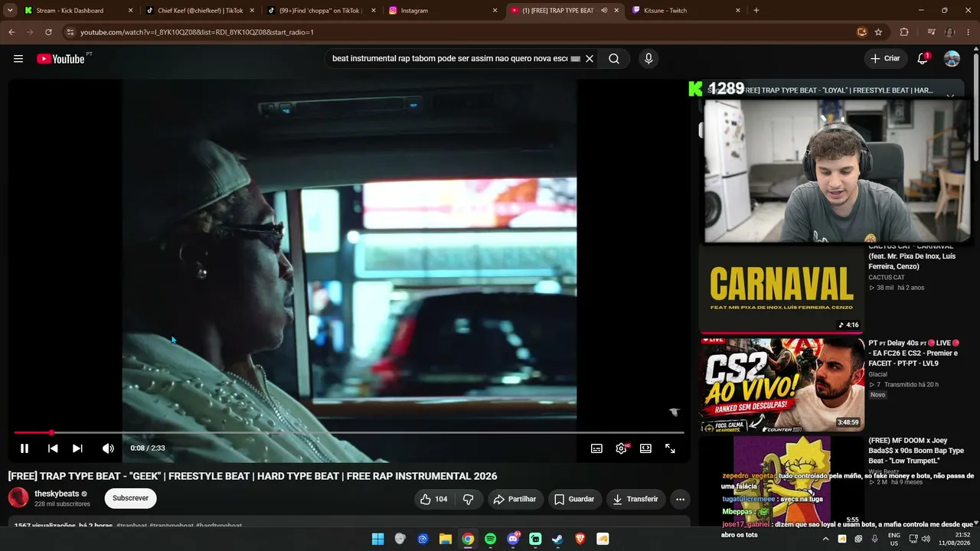Seek on the red video progress bar

click(349, 432)
